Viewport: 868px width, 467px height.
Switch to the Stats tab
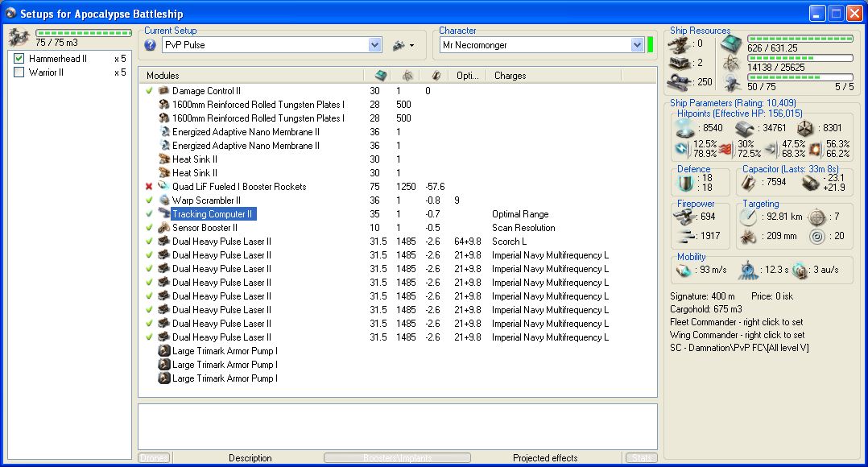point(643,458)
